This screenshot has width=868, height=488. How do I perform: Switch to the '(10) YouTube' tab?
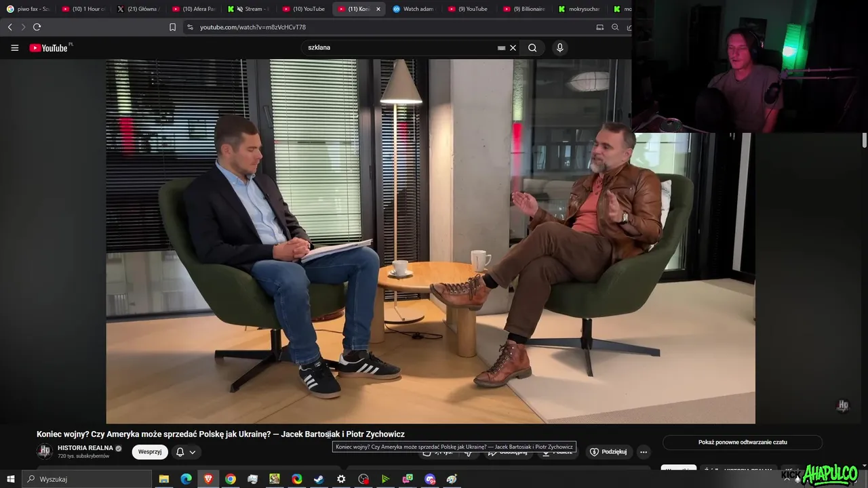[x=304, y=9]
